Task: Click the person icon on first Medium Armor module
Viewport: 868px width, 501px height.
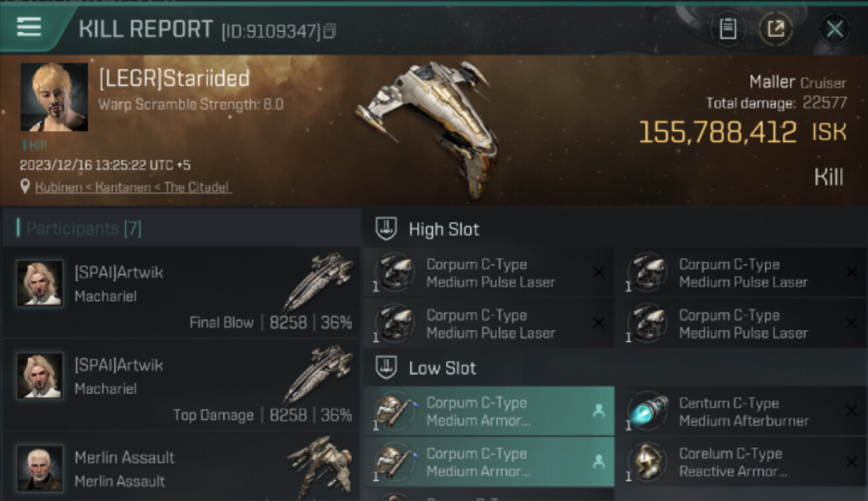Action: pyautogui.click(x=598, y=411)
